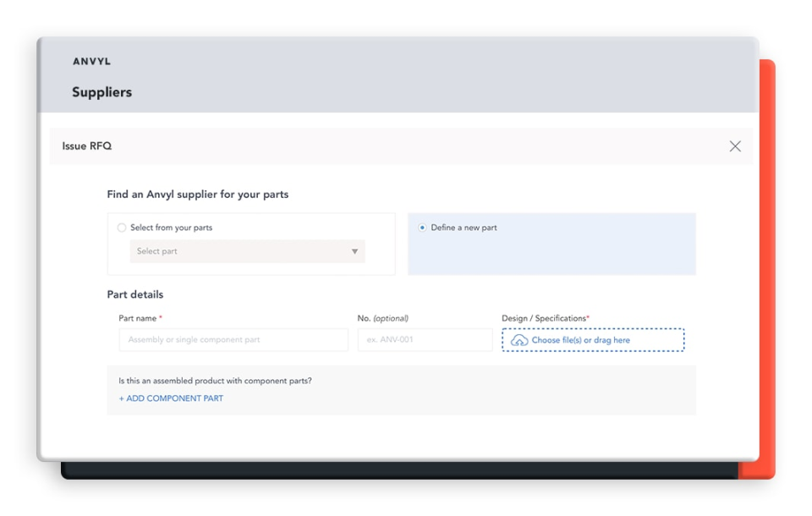
Task: Click the "Design / Specifications" field label
Action: coord(544,318)
